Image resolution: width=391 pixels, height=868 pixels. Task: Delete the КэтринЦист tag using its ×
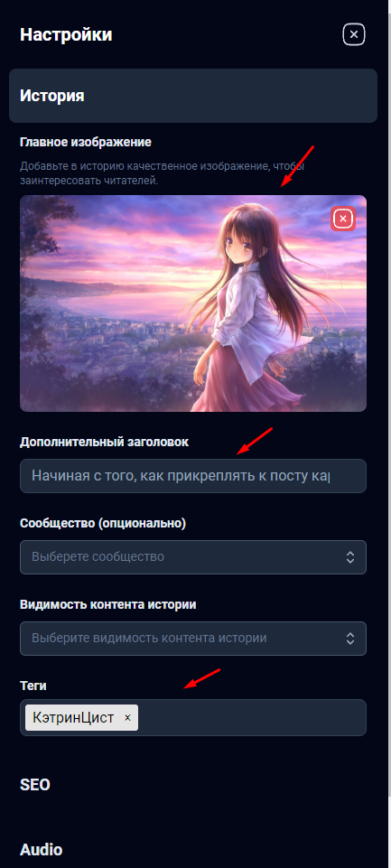tap(127, 718)
